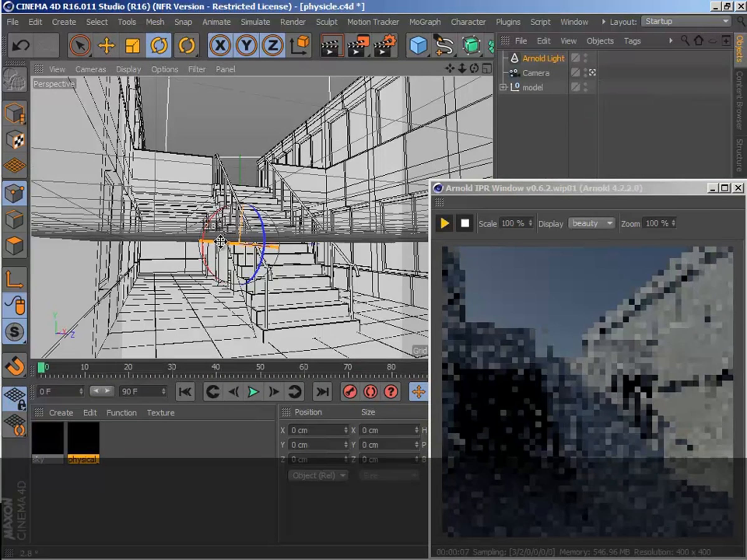The height and width of the screenshot is (560, 747).
Task: Click the Tweak mouse icon in sidebar
Action: pos(15,306)
